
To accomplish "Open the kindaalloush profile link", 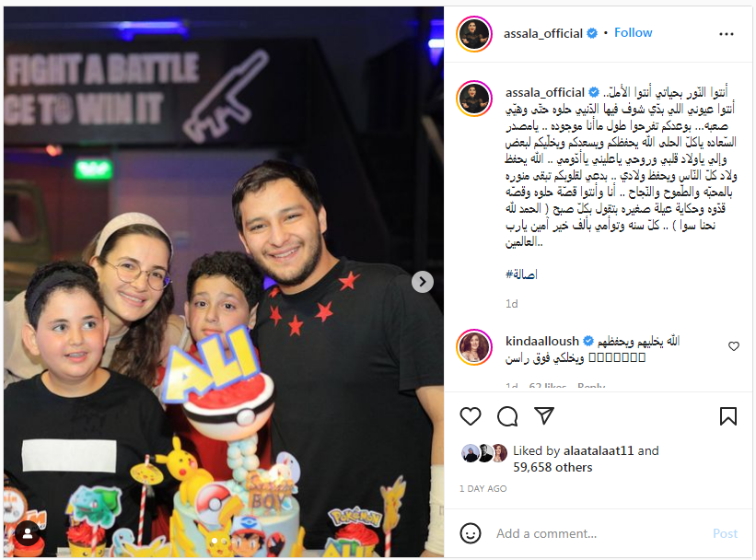I will click(542, 341).
